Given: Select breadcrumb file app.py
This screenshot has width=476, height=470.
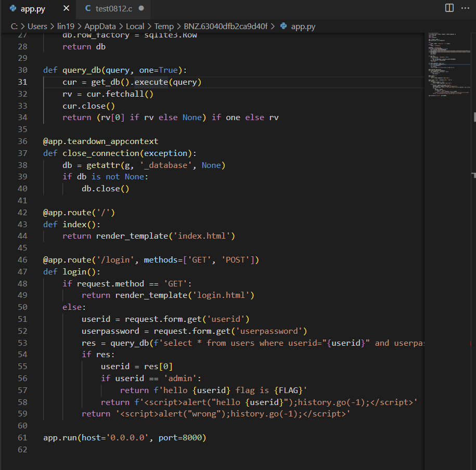Looking at the screenshot, I should coord(303,27).
